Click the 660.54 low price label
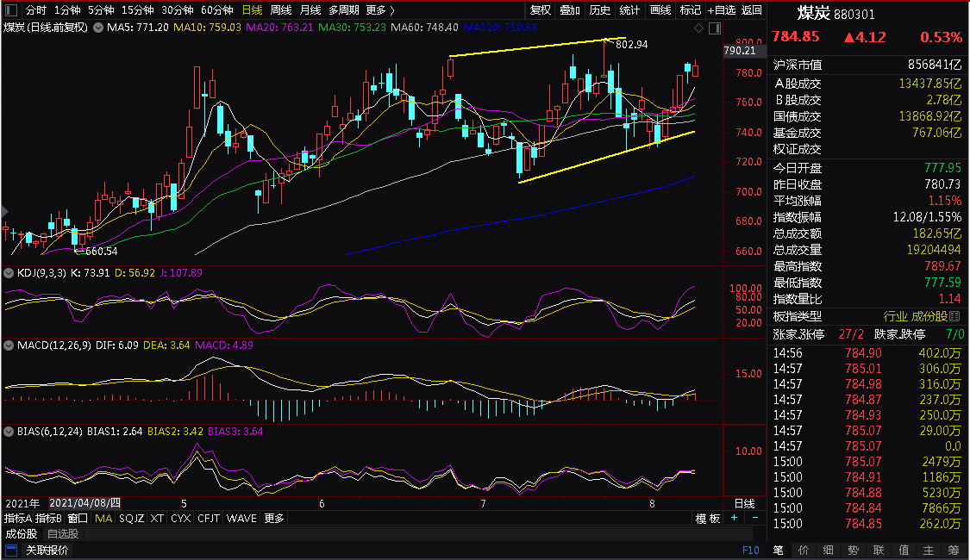The height and width of the screenshot is (560, 970). pyautogui.click(x=102, y=251)
